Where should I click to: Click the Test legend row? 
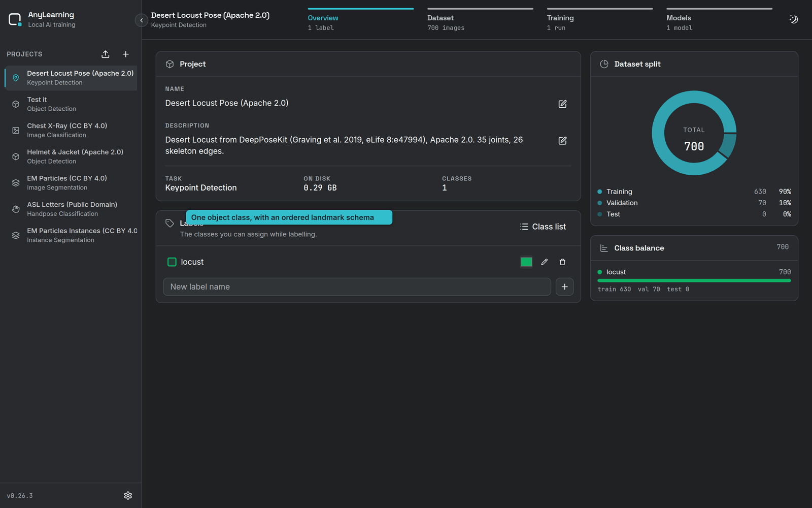coord(694,214)
